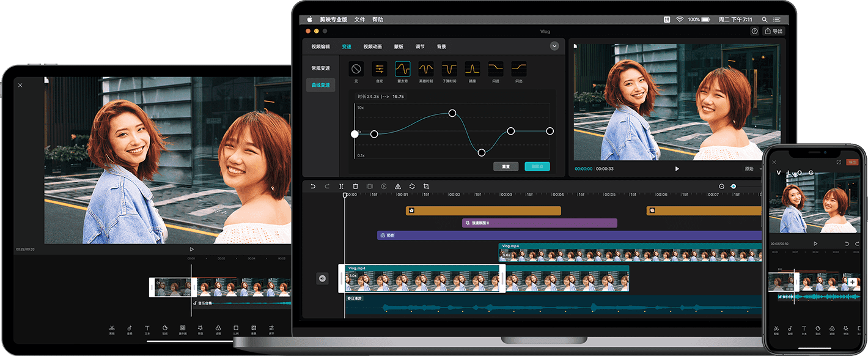Open the Apple menu
This screenshot has width=868, height=356.
[x=309, y=20]
